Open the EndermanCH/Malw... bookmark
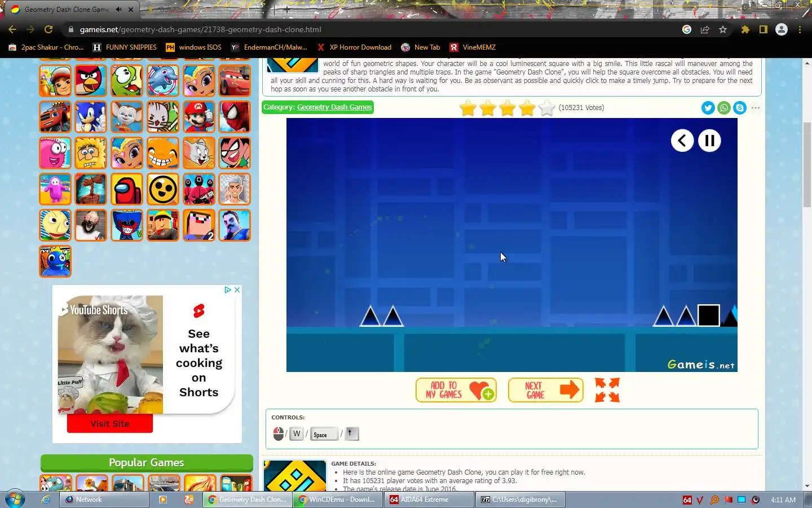Viewport: 812px width, 508px height. click(x=269, y=47)
